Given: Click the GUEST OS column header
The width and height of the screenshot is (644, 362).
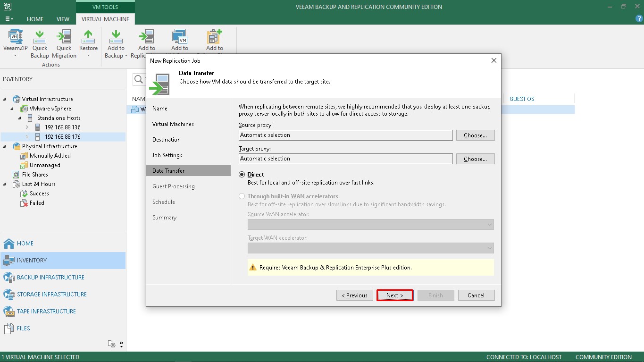Looking at the screenshot, I should tap(522, 99).
